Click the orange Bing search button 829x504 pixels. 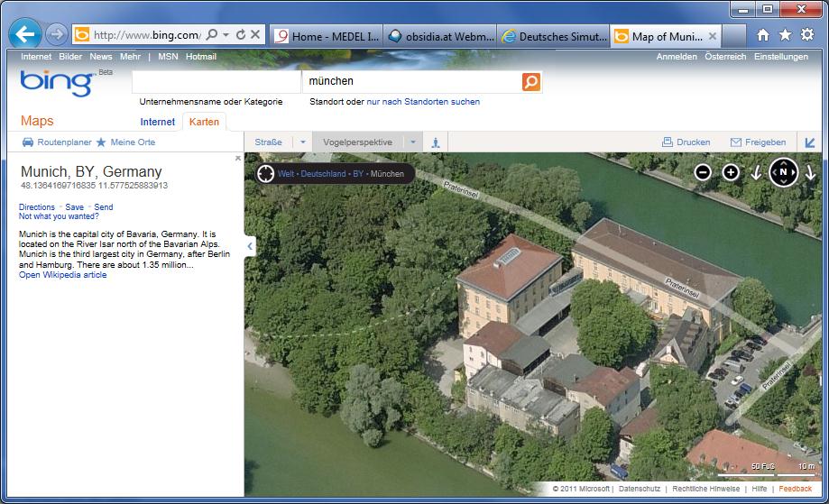coord(531,82)
